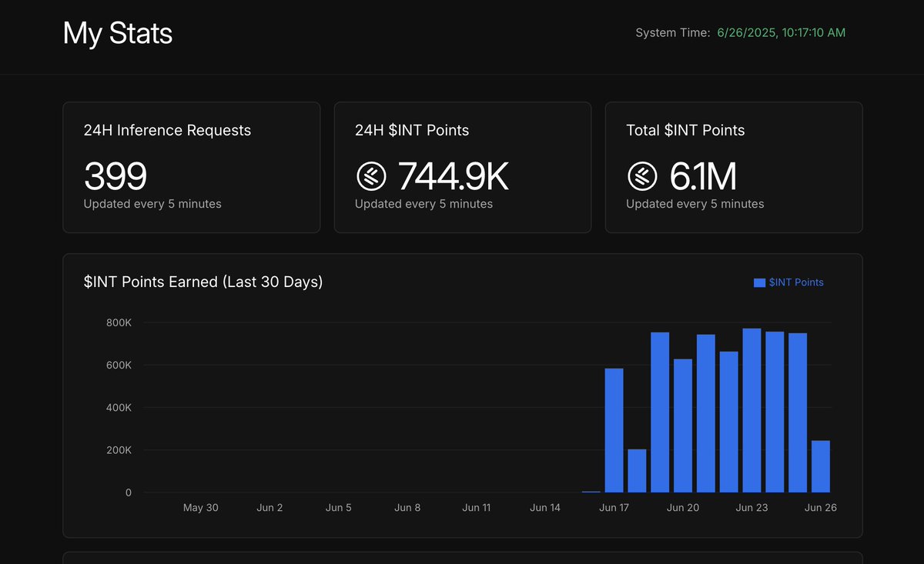Click the Jun 26 x-axis label
Screen dimensions: 924x564
click(x=821, y=508)
